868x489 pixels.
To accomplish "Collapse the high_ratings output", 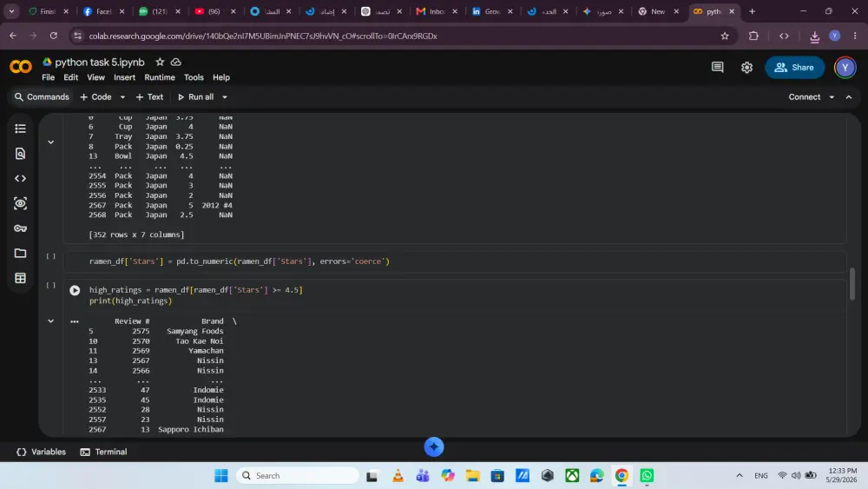I will 51,321.
